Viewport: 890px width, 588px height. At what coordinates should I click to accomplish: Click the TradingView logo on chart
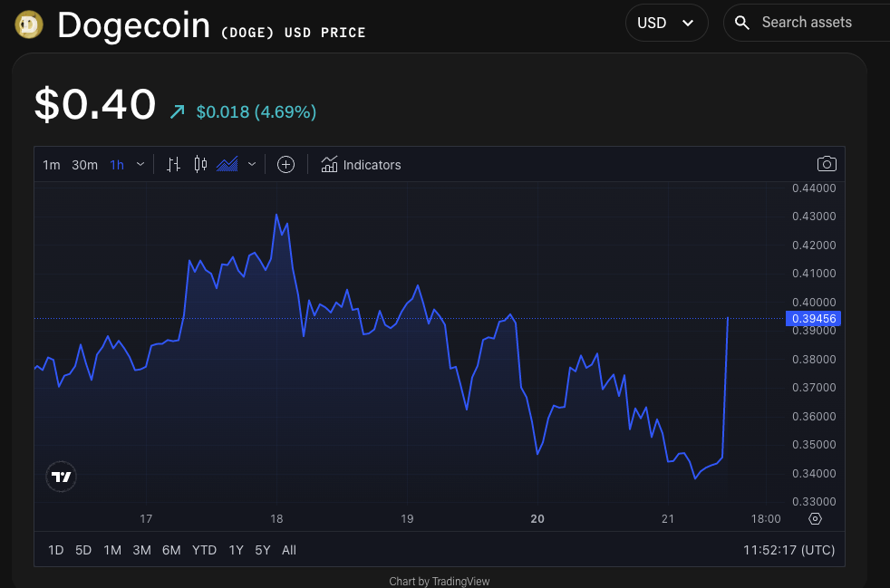(62, 477)
